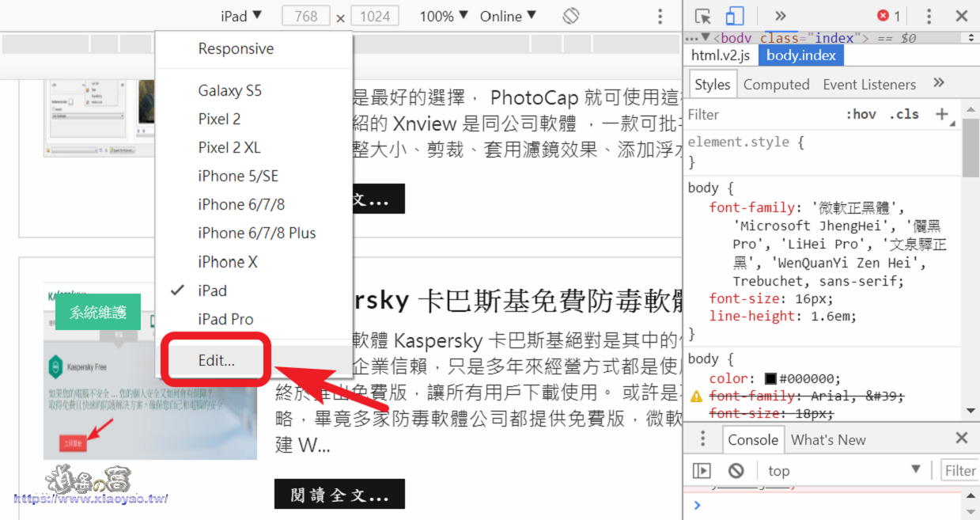This screenshot has height=520, width=980.
Task: Switch to Console drawer tab
Action: point(752,439)
